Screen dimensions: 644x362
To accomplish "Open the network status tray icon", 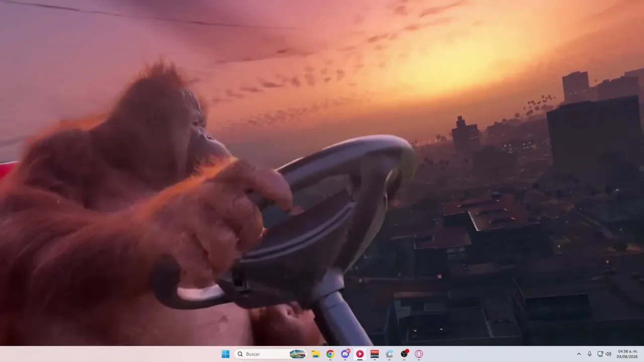I will [x=600, y=354].
